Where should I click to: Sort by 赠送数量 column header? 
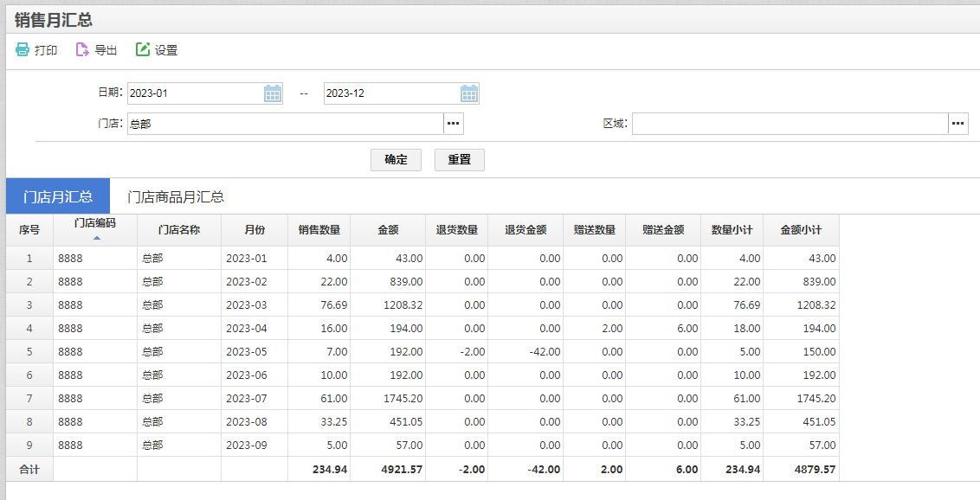[595, 230]
